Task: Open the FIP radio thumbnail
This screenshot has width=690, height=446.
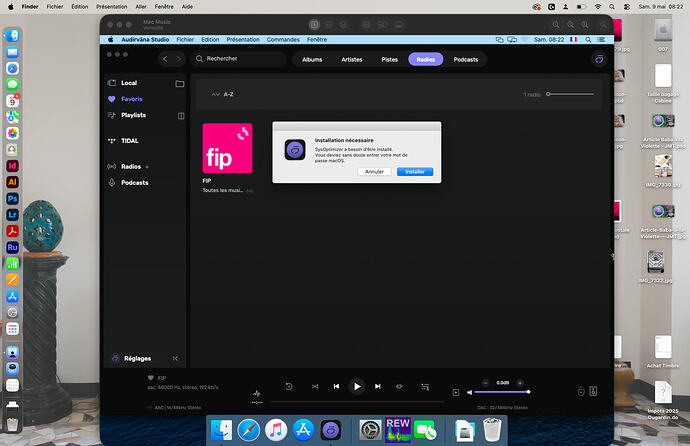Action: click(x=227, y=148)
